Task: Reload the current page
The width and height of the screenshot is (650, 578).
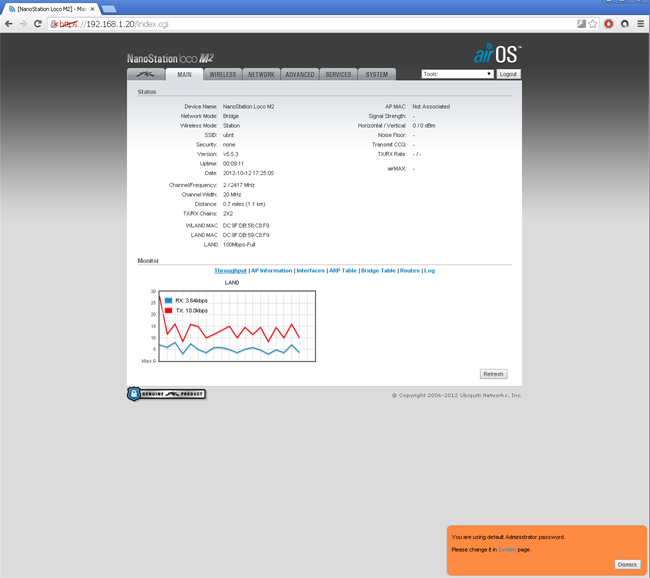Action: pos(38,24)
